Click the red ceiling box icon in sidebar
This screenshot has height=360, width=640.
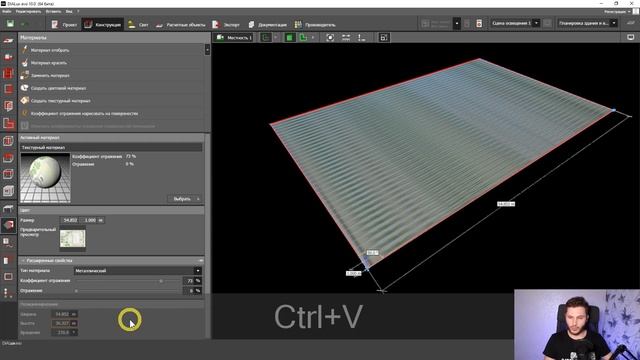(x=8, y=158)
